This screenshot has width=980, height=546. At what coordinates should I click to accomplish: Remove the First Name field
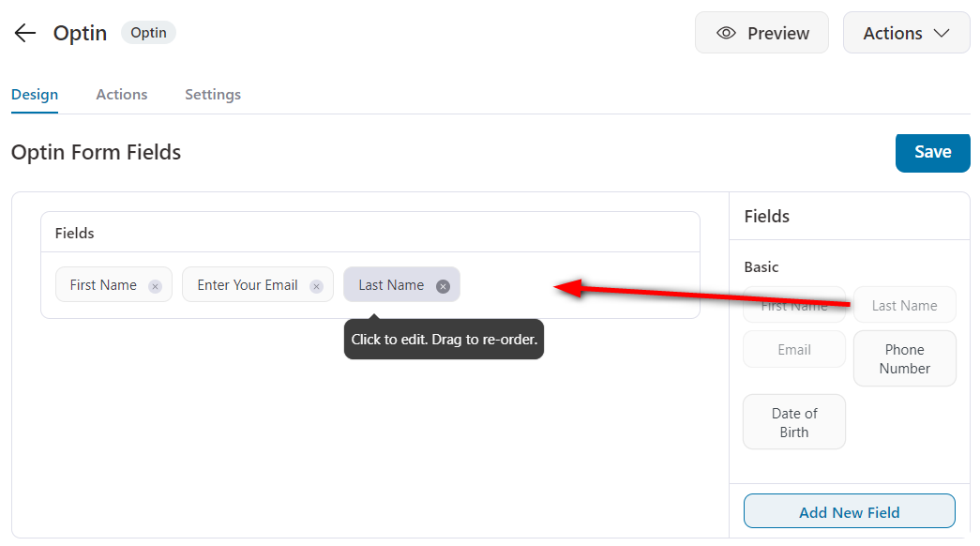[x=155, y=285]
